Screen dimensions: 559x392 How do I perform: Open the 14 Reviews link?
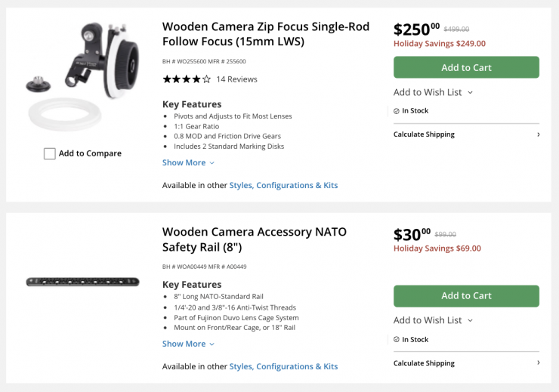pos(236,79)
